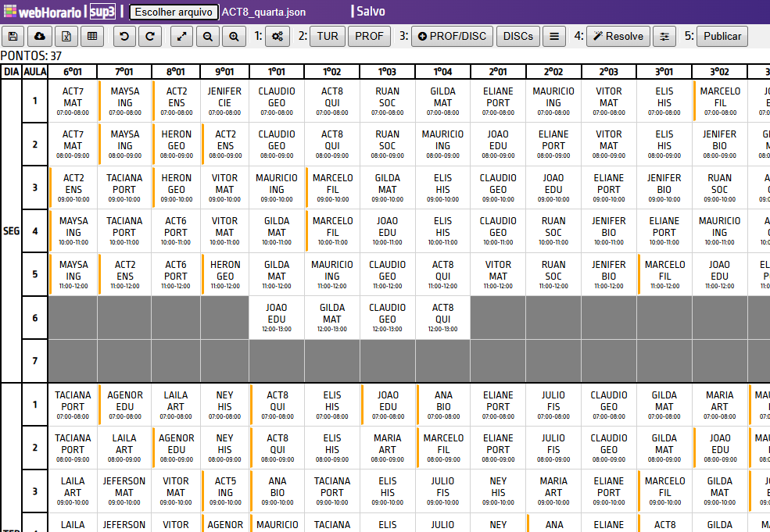This screenshot has width=770, height=532.
Task: Select GILDA MAT 12:00-13:00 cell
Action: (332, 317)
